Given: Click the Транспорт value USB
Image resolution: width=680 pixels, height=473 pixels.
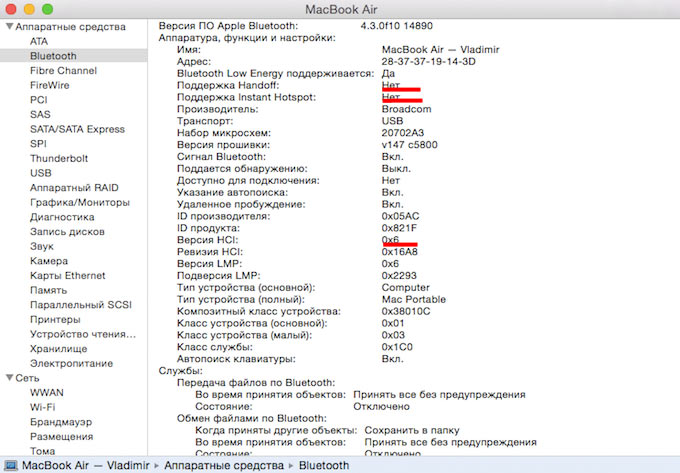Looking at the screenshot, I should 392,121.
